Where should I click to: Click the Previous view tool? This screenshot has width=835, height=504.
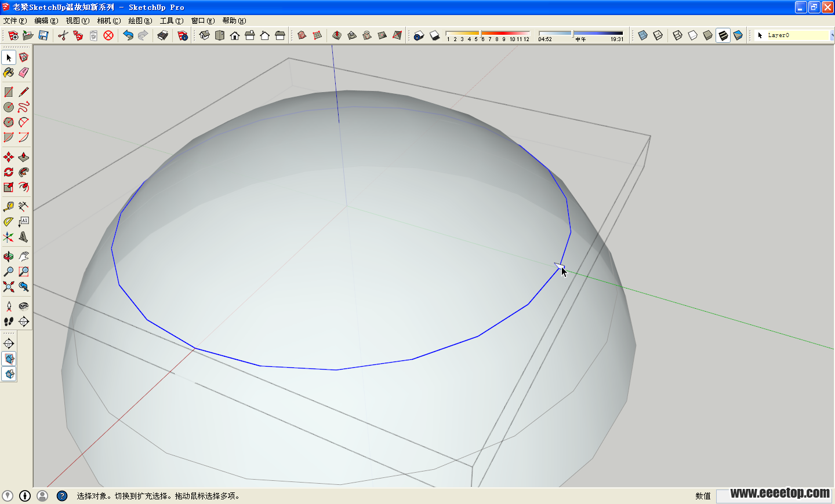(24, 287)
